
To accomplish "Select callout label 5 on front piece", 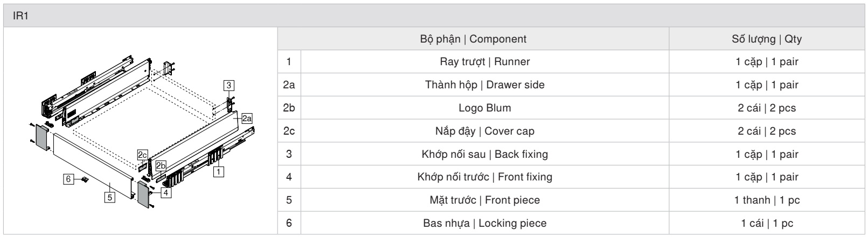I will click(x=109, y=197).
